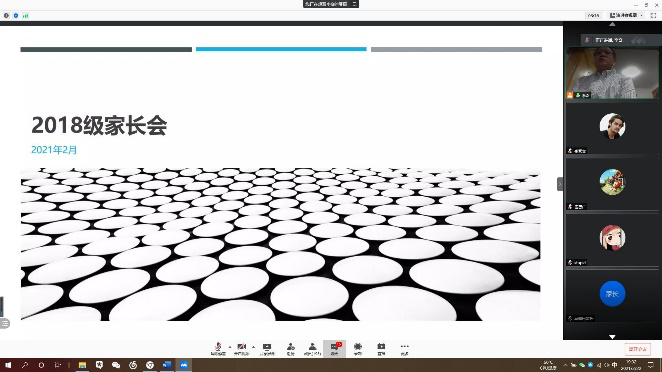This screenshot has width=662, height=372.
Task: Open the invite participants icon
Action: coord(290,349)
